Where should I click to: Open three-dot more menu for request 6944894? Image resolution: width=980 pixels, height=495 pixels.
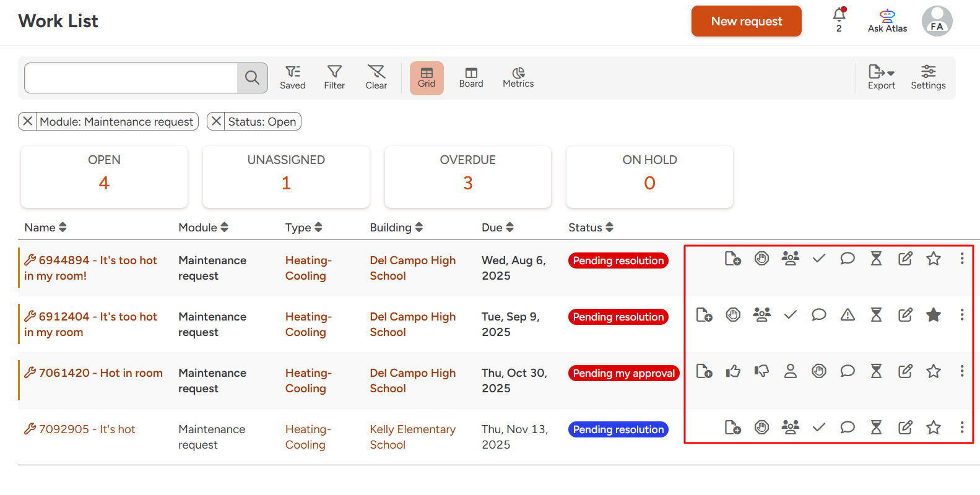click(962, 259)
